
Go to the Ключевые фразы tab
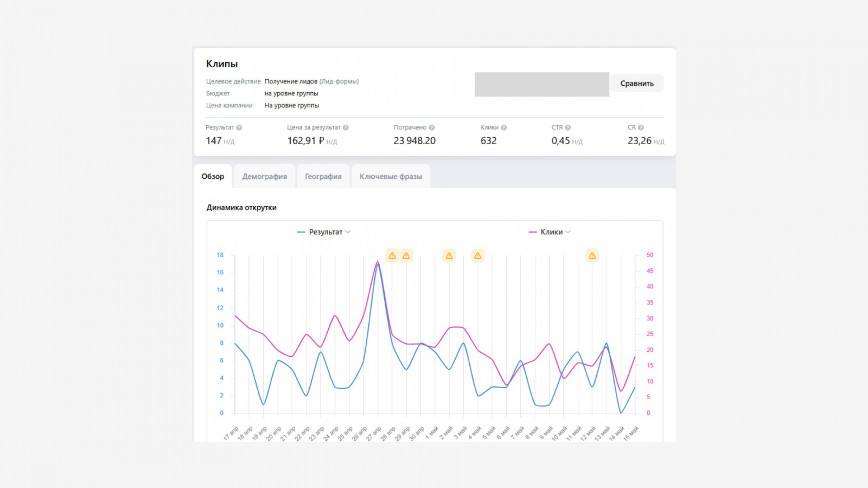coord(391,177)
